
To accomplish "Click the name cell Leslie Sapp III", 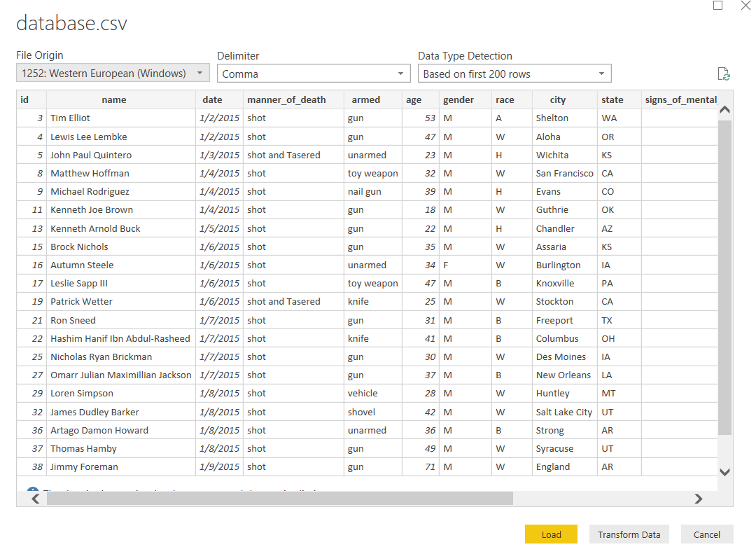I will pos(121,283).
